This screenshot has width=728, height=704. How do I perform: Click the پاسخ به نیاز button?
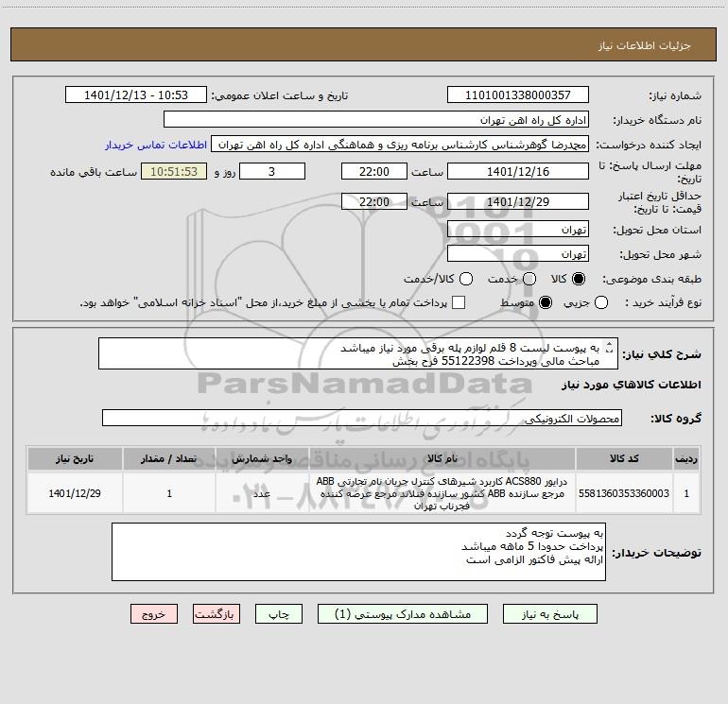coord(549,614)
